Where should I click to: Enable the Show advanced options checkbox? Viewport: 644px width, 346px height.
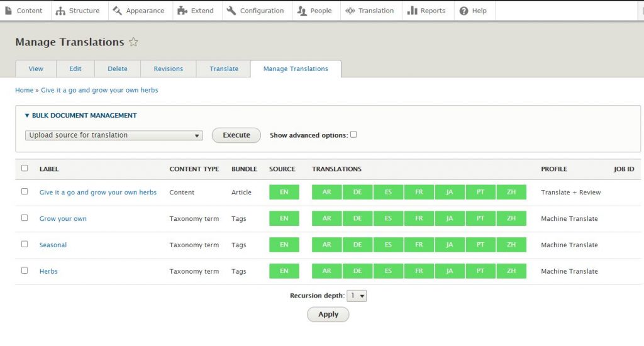pyautogui.click(x=353, y=135)
